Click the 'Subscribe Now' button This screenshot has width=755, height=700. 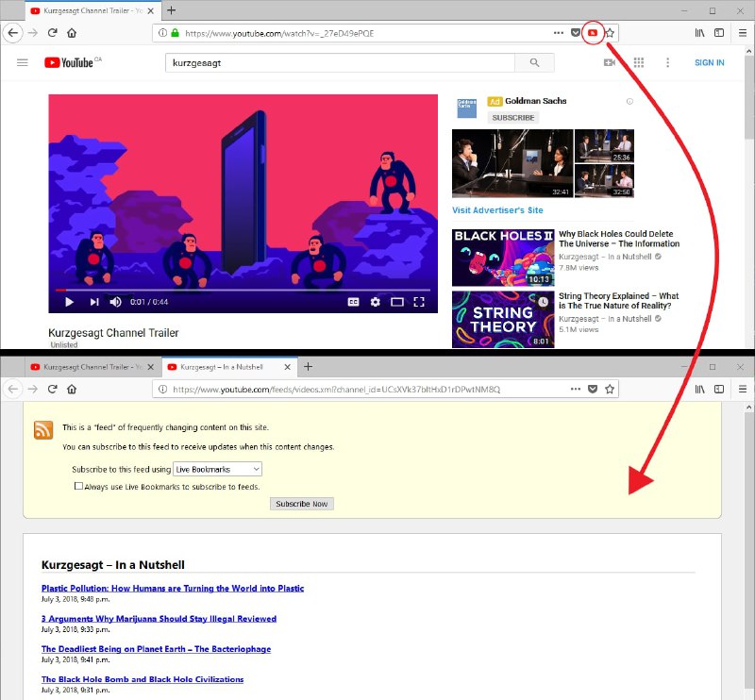click(302, 503)
